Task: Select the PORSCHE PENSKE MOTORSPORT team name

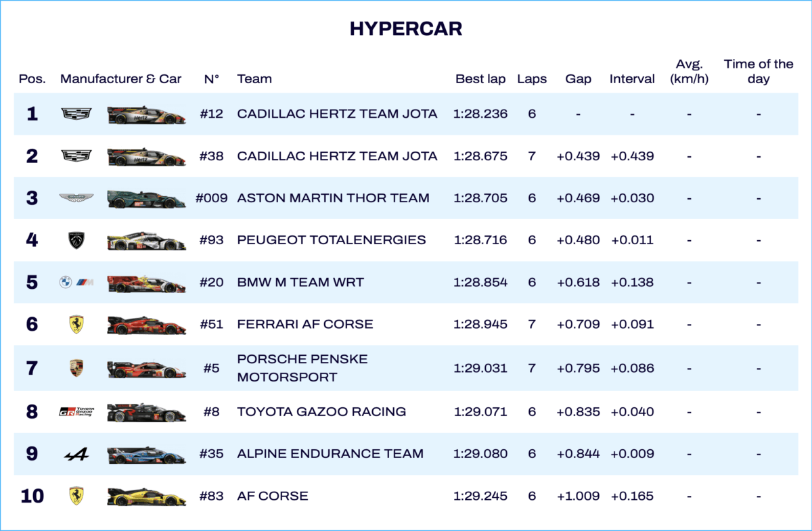Action: pos(302,368)
